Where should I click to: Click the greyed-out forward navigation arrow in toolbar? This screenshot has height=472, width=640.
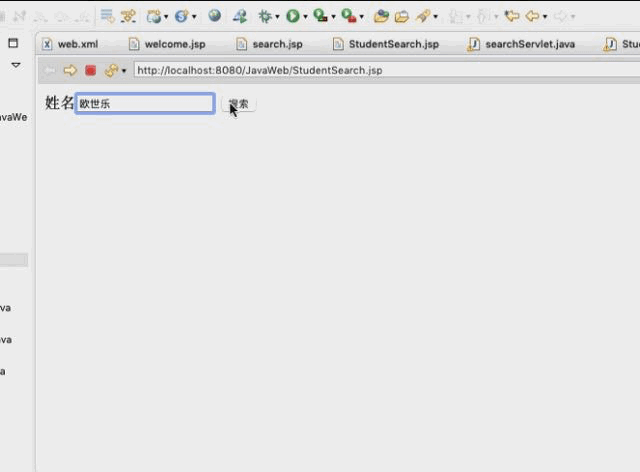click(561, 16)
